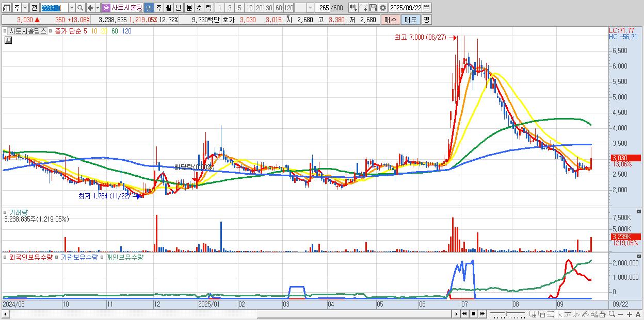This screenshot has height=320, width=644.
Task: Click the orange 10 moving average label
Action: (94, 31)
